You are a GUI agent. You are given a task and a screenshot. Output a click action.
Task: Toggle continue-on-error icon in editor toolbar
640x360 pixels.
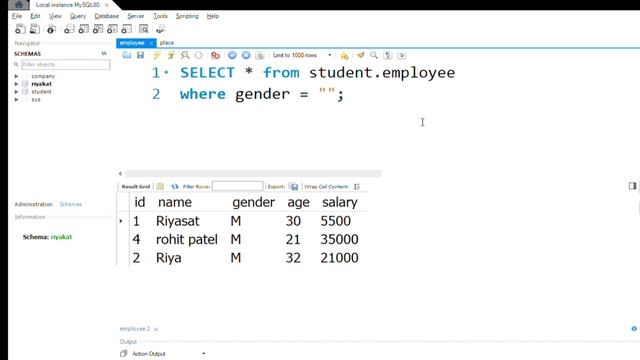tap(215, 55)
